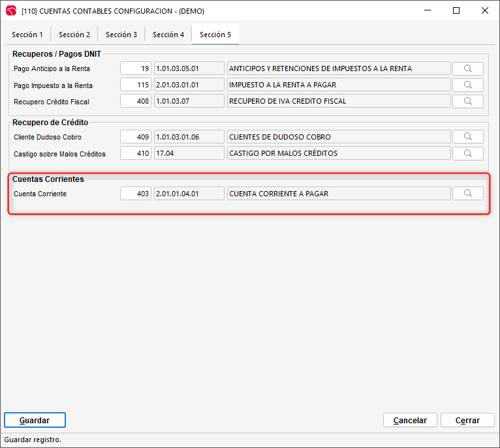500x448 pixels.
Task: Click search icon for Pago Anticipo a la Renta
Action: tap(467, 68)
